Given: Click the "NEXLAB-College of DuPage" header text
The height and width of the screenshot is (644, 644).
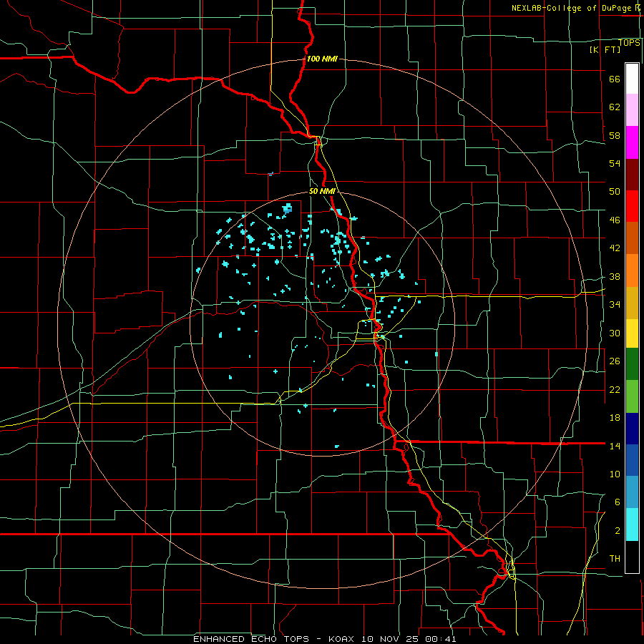Looking at the screenshot, I should pyautogui.click(x=572, y=8).
